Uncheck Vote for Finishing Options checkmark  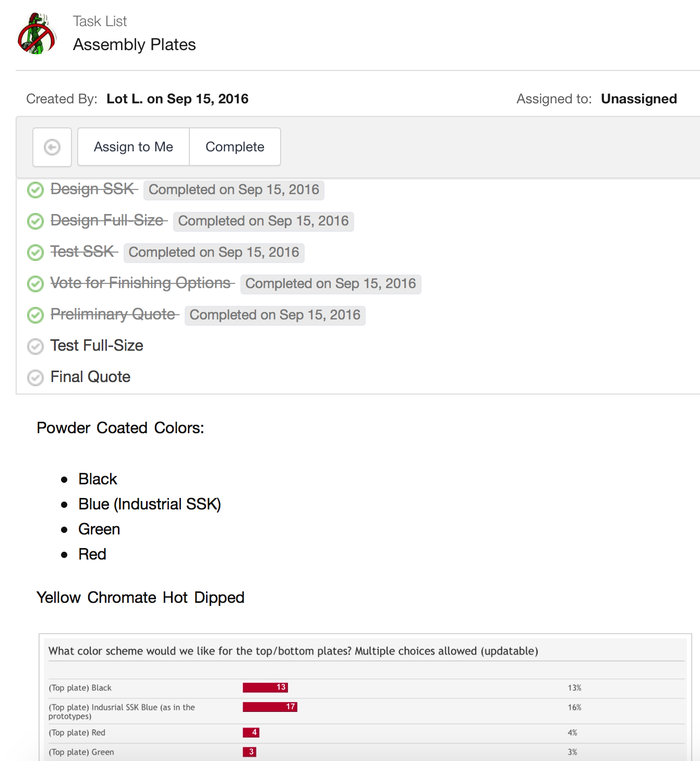point(35,284)
